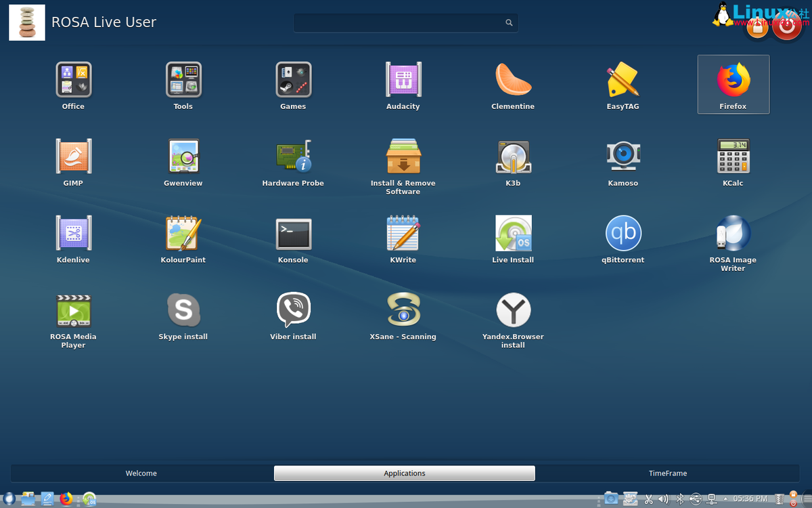812x508 pixels.
Task: Open the system settings tray icon
Action: coord(630,499)
